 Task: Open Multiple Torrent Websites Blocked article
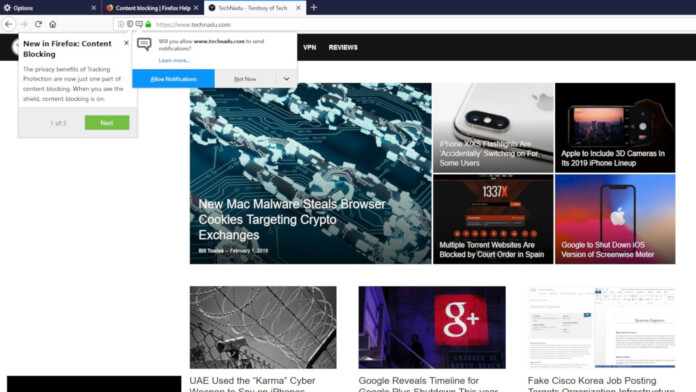(x=493, y=219)
